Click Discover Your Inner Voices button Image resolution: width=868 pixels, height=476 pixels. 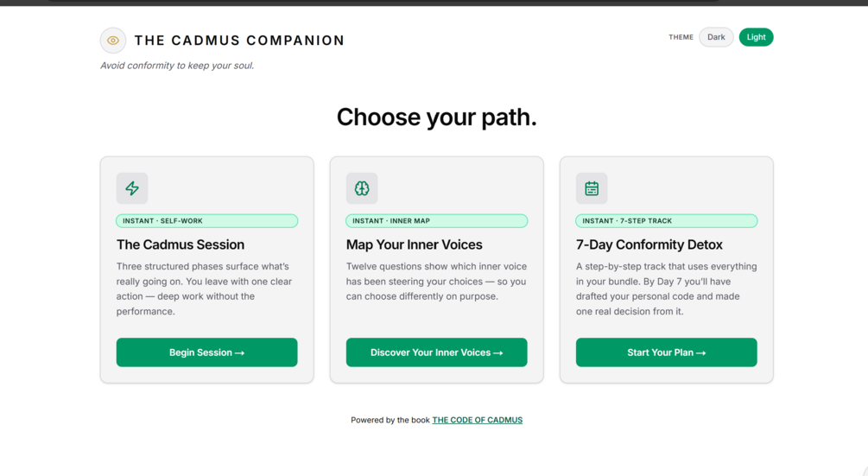(x=436, y=352)
